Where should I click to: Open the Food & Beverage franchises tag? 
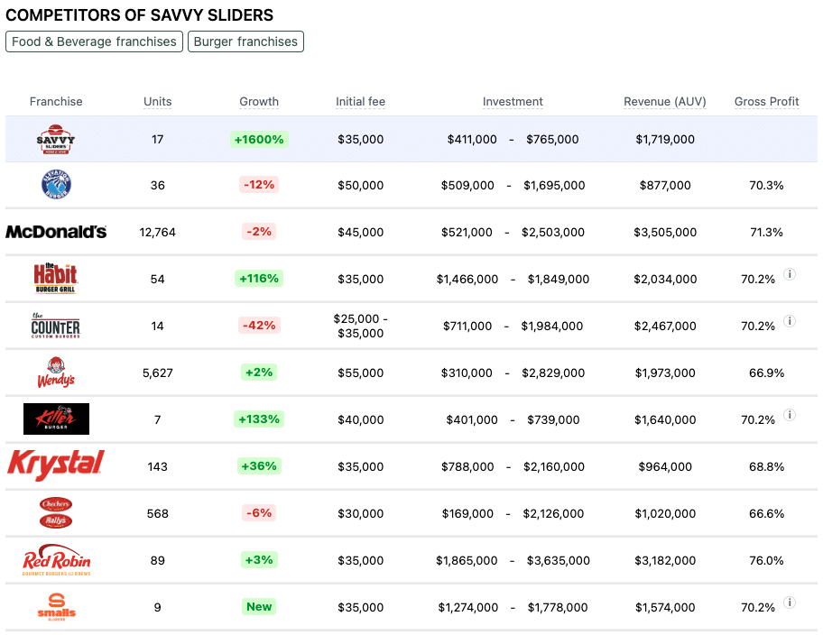(x=94, y=41)
